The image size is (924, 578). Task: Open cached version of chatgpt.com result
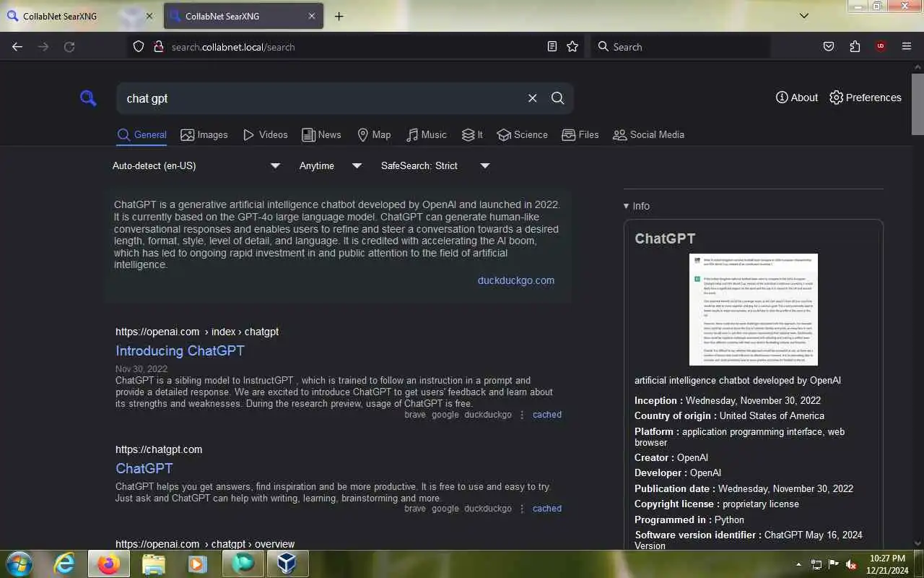click(x=547, y=509)
